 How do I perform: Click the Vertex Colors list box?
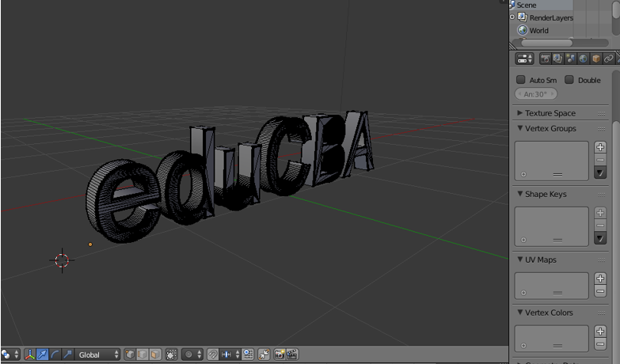(x=552, y=339)
